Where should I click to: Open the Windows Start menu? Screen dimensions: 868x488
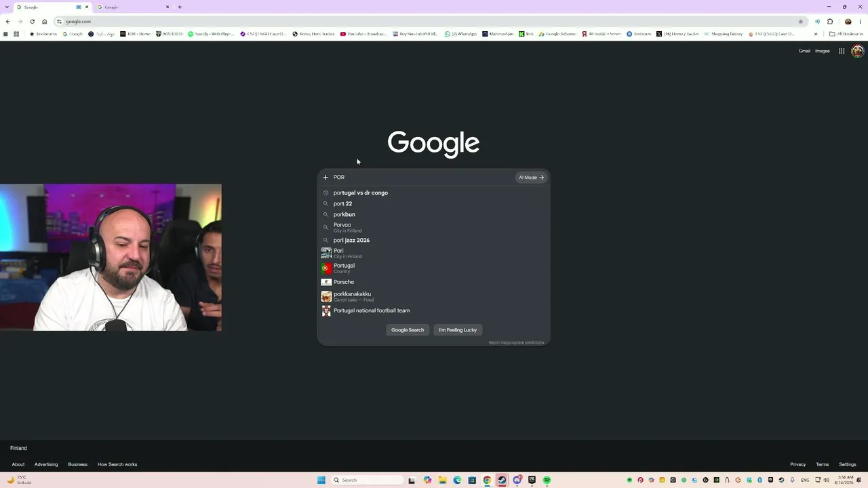[x=321, y=480]
